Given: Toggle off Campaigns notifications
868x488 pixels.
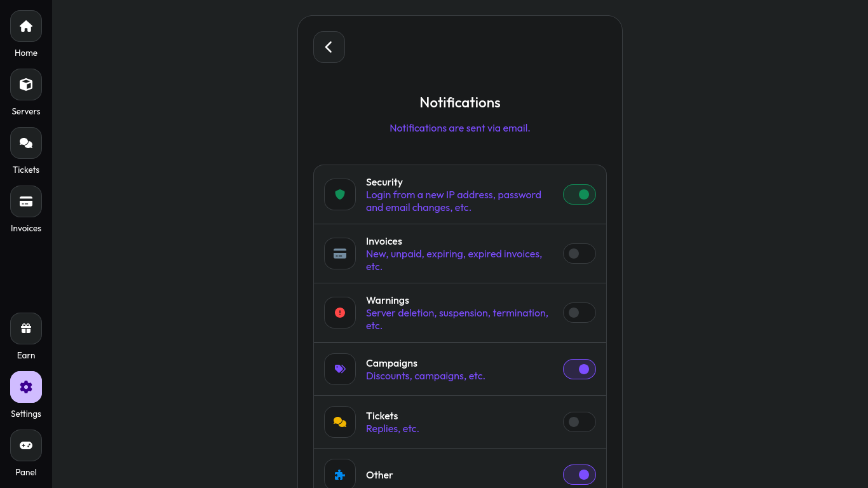Looking at the screenshot, I should tap(579, 369).
